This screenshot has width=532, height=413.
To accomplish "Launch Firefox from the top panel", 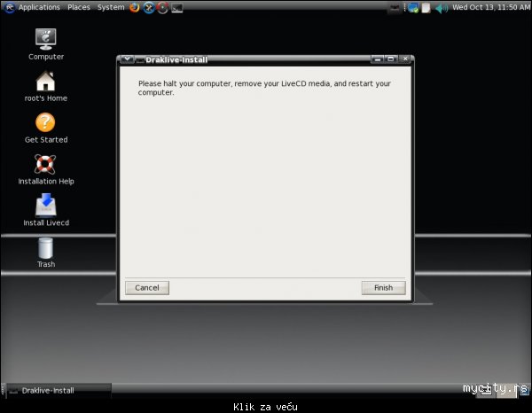I will (x=135, y=7).
